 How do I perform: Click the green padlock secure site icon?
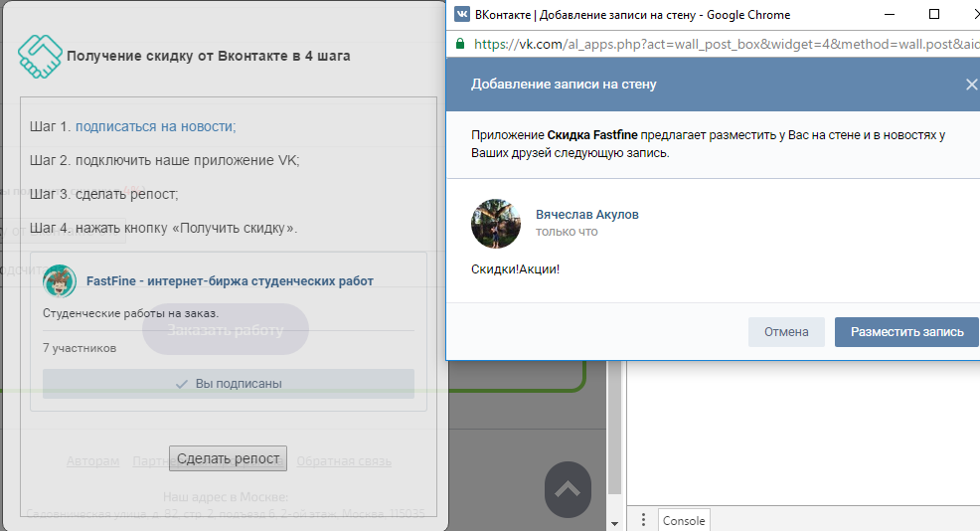[x=460, y=44]
